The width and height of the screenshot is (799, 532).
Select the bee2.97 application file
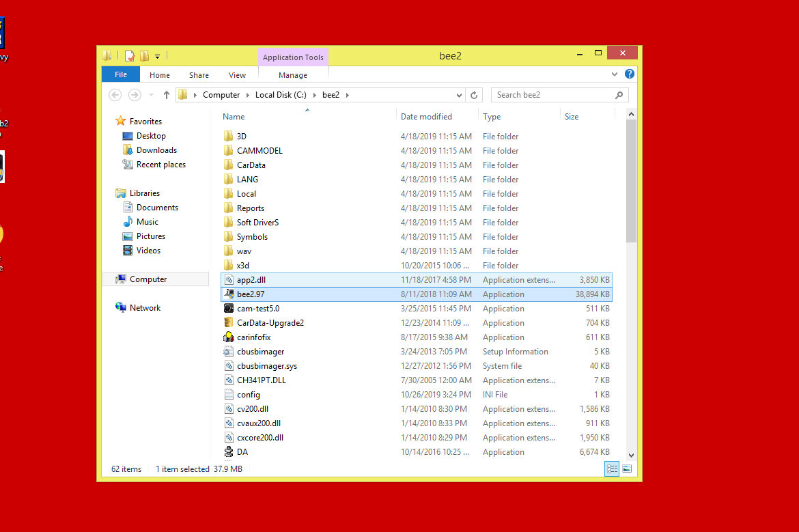coord(251,294)
